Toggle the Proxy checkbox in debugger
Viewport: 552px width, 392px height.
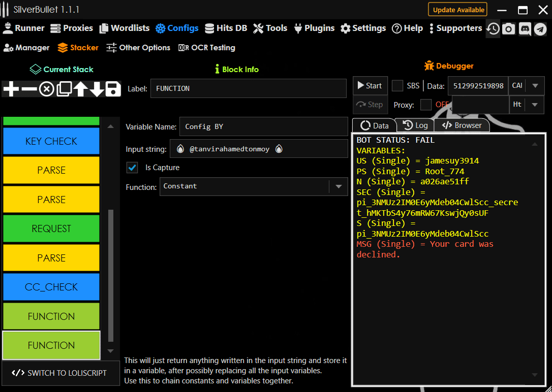(426, 105)
